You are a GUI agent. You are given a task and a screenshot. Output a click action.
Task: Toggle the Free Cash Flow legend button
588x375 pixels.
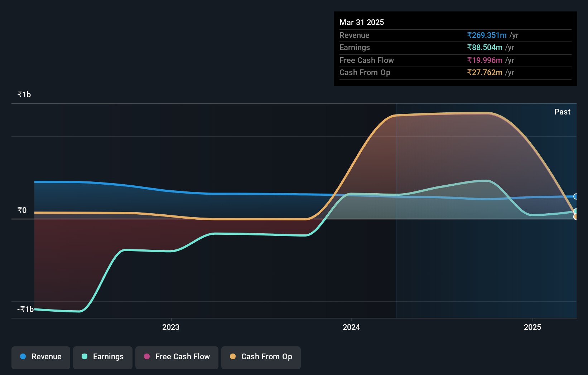[x=177, y=357]
